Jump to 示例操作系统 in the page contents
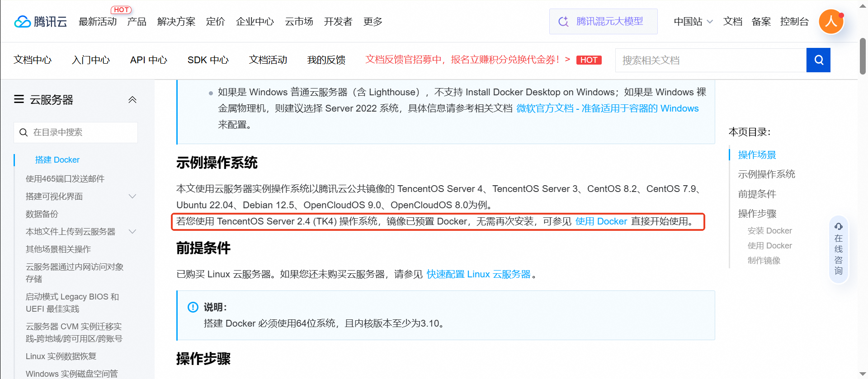868x379 pixels. (766, 174)
